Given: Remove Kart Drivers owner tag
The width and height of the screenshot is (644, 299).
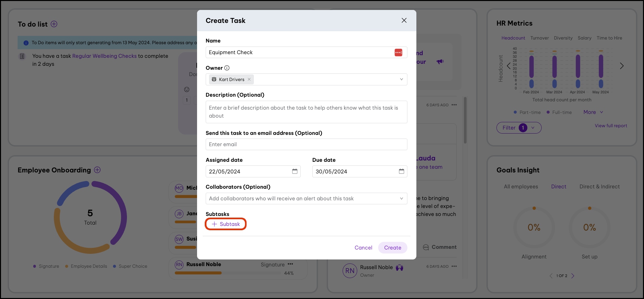Looking at the screenshot, I should 249,79.
